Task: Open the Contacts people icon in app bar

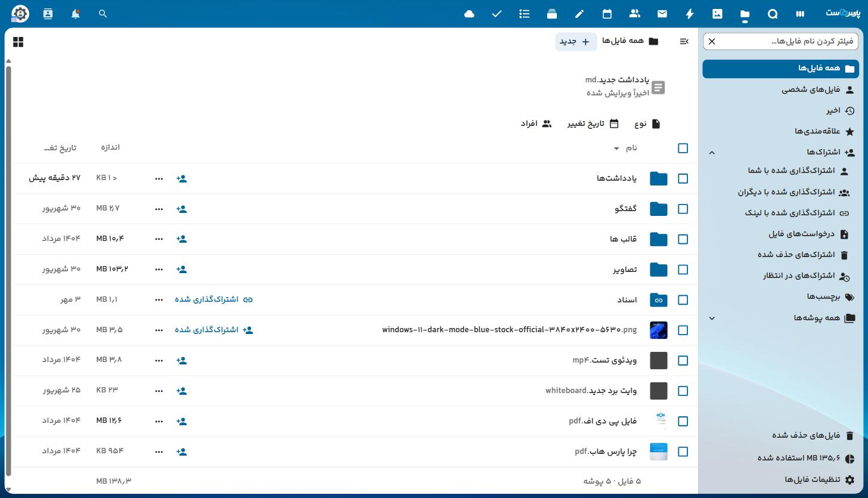Action: [635, 14]
